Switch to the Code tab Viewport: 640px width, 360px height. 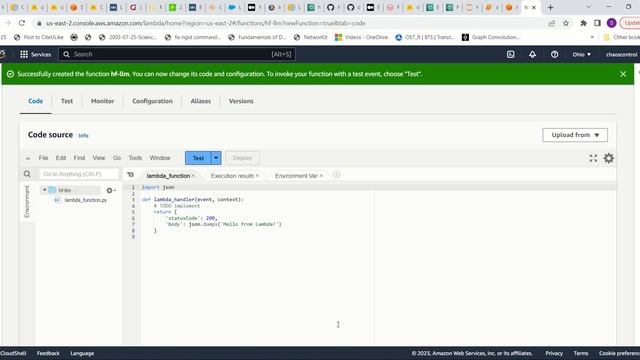[x=36, y=101]
